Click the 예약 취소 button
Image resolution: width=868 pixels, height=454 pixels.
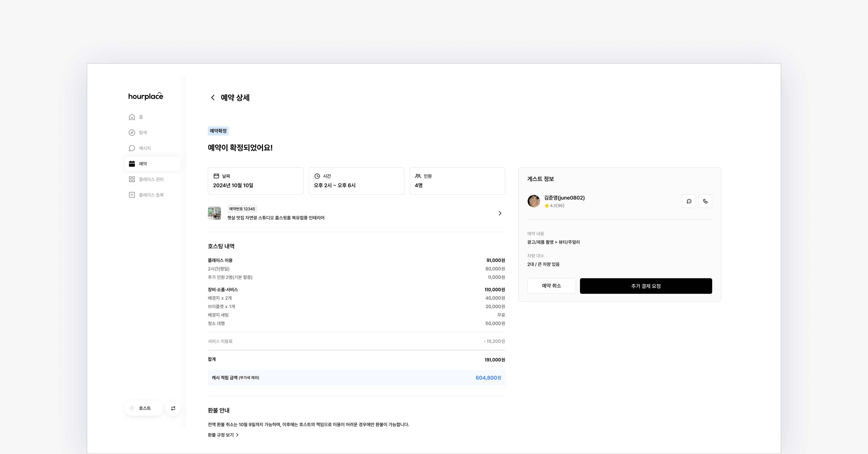pyautogui.click(x=551, y=286)
